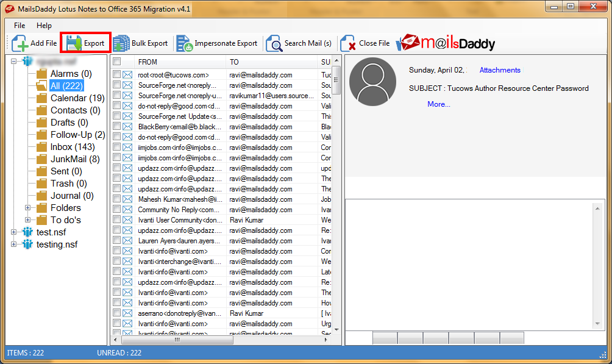Click mail list vertical scrollbar down arrow

click(x=336, y=330)
